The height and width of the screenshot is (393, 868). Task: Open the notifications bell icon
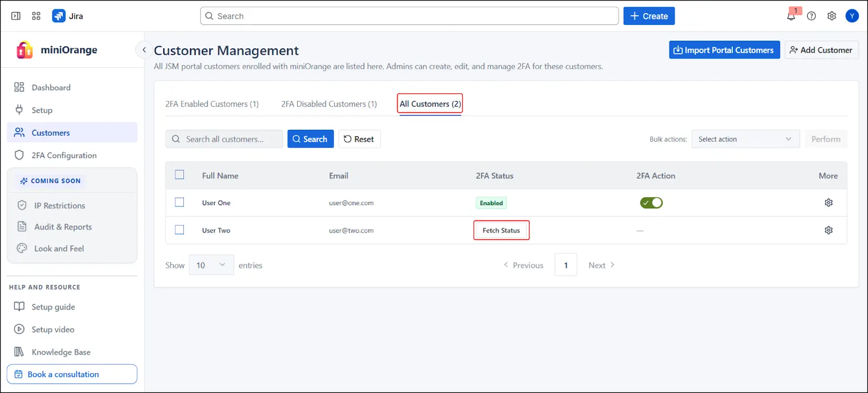click(791, 16)
